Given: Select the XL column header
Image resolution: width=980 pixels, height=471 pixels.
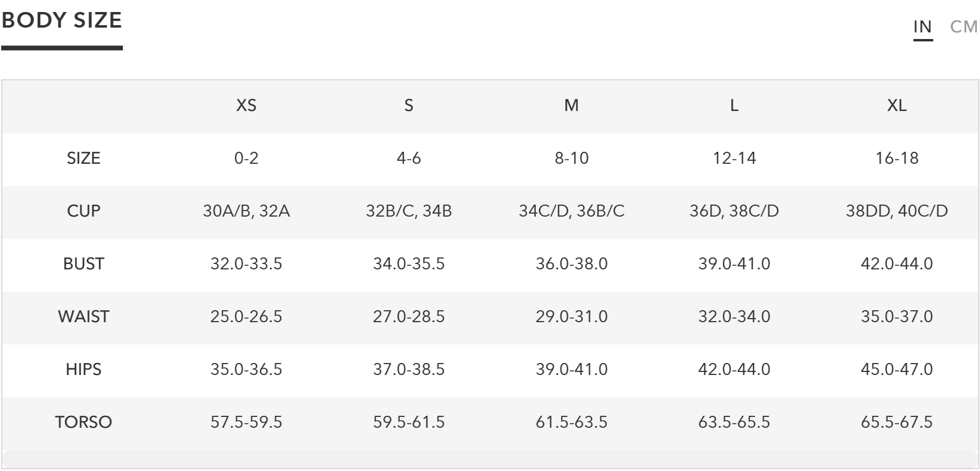Looking at the screenshot, I should pos(897,106).
